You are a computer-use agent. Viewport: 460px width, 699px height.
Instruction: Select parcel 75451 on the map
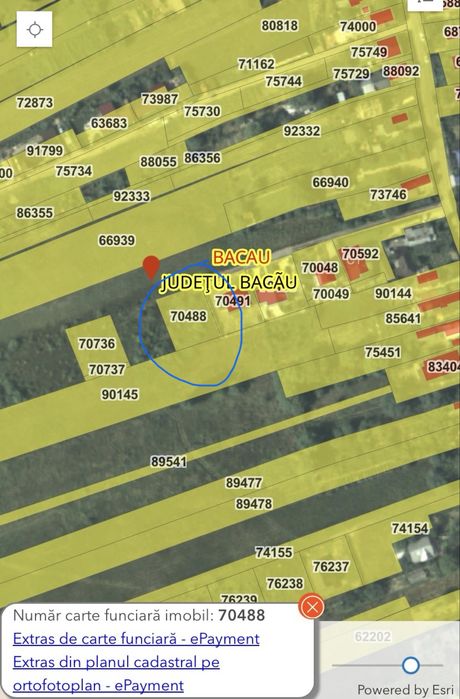tap(382, 352)
